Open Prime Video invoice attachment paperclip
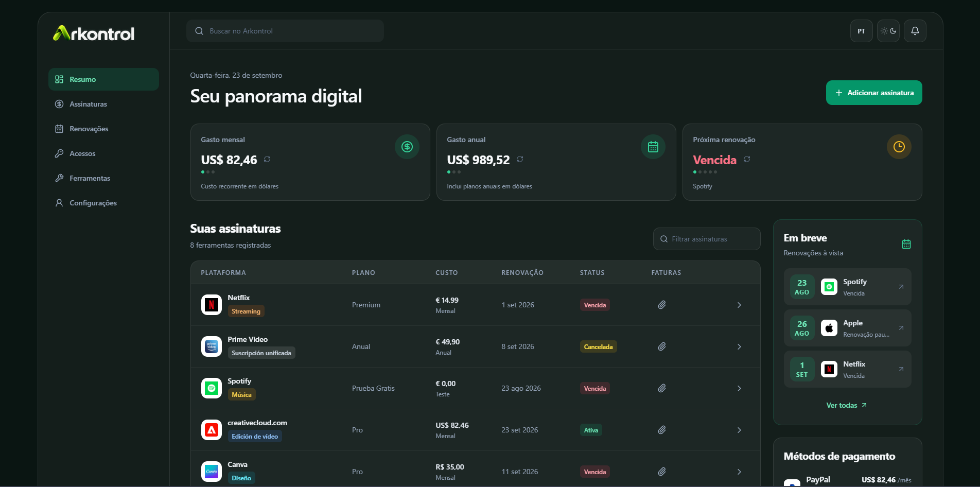The height and width of the screenshot is (487, 980). [x=662, y=346]
